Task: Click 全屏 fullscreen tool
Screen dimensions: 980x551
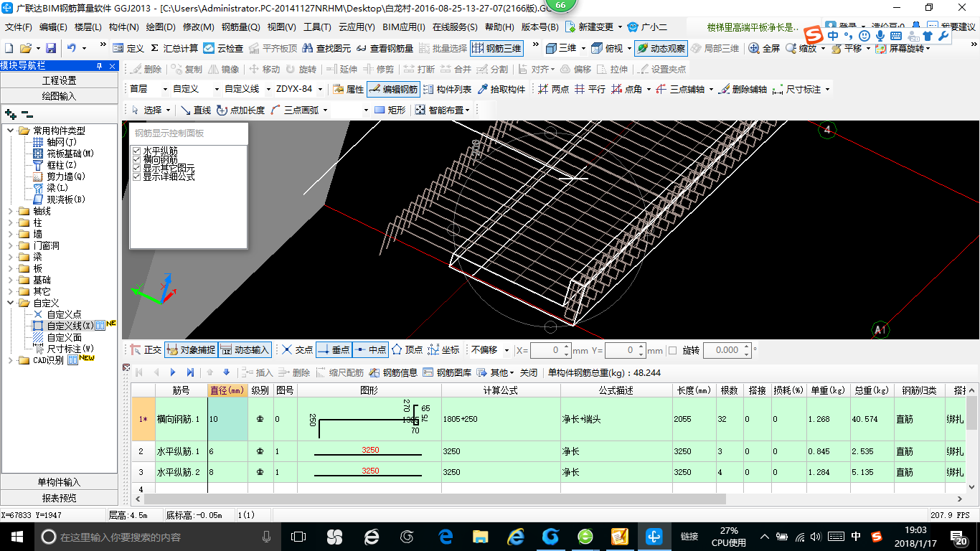Action: click(764, 48)
